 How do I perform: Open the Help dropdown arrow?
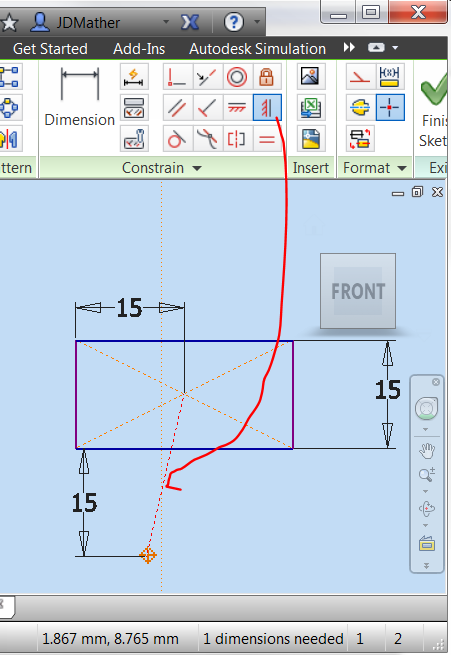tap(257, 22)
